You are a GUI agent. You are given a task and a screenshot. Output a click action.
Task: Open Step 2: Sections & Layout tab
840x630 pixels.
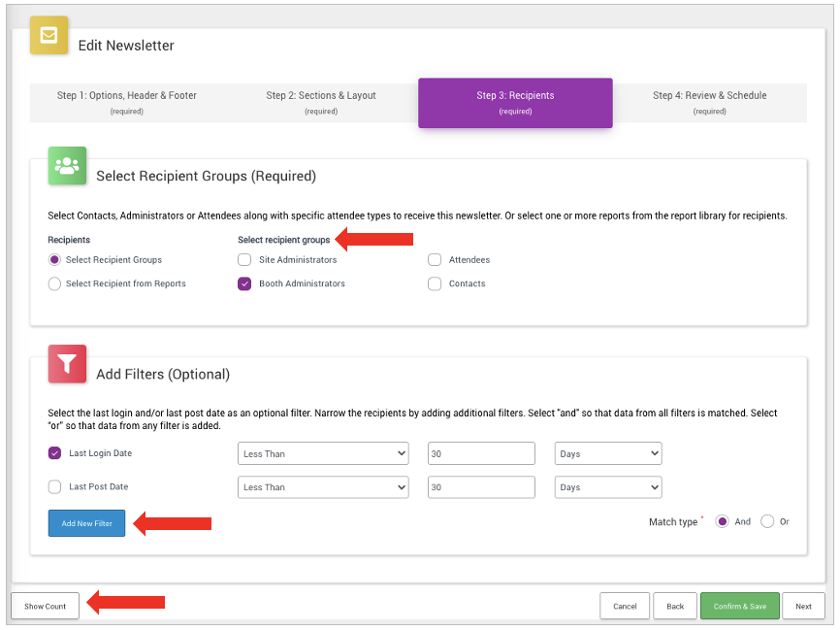(321, 102)
